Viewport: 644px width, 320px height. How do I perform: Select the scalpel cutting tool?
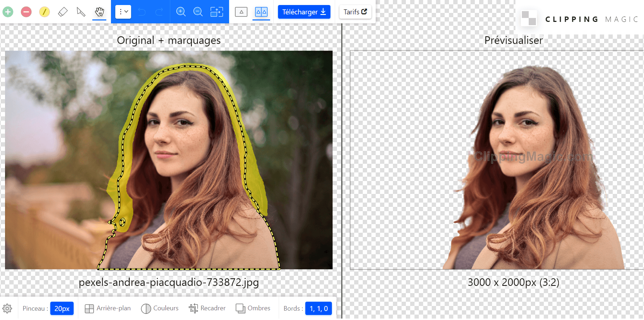[x=81, y=12]
